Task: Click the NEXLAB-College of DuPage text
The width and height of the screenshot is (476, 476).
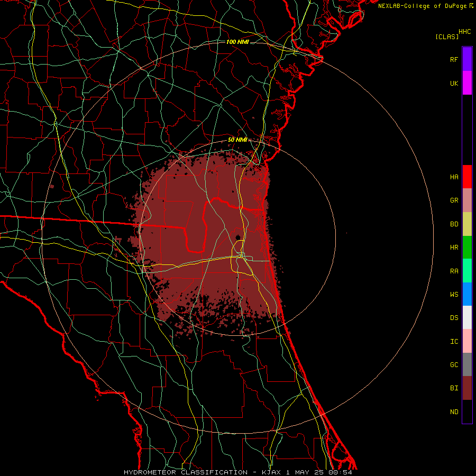Action: [423, 6]
